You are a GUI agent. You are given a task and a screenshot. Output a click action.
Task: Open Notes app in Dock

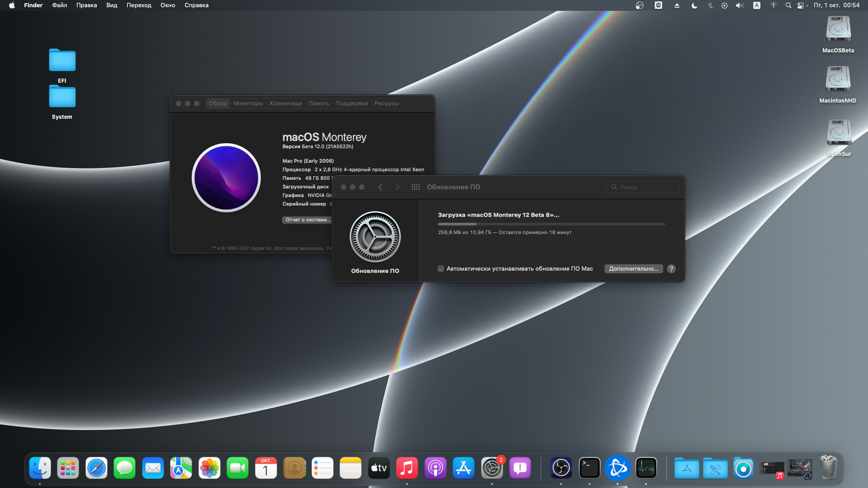point(350,468)
